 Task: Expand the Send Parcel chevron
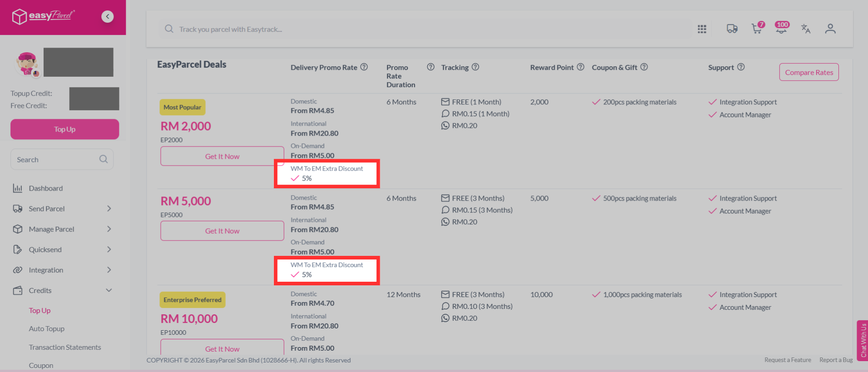pos(109,209)
